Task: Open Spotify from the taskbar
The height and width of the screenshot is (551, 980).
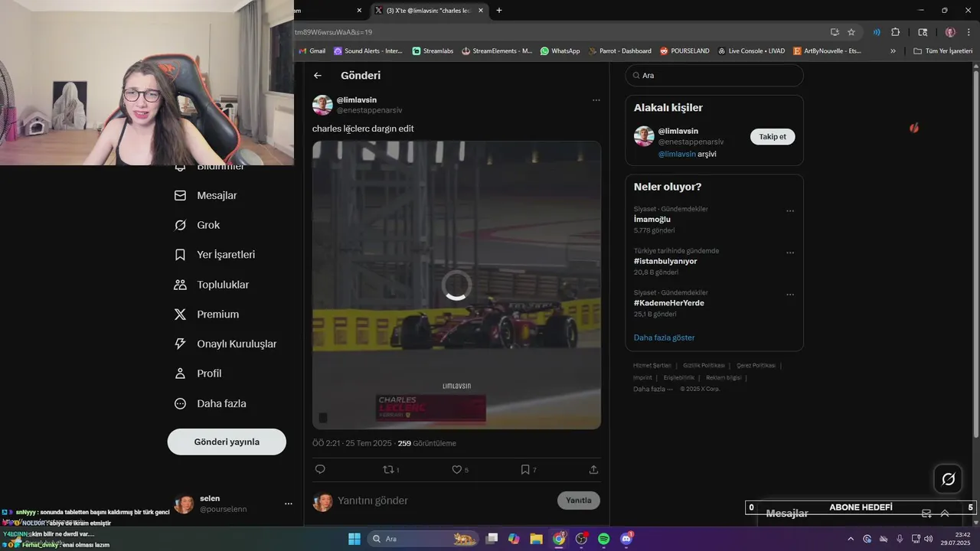Action: (x=603, y=539)
